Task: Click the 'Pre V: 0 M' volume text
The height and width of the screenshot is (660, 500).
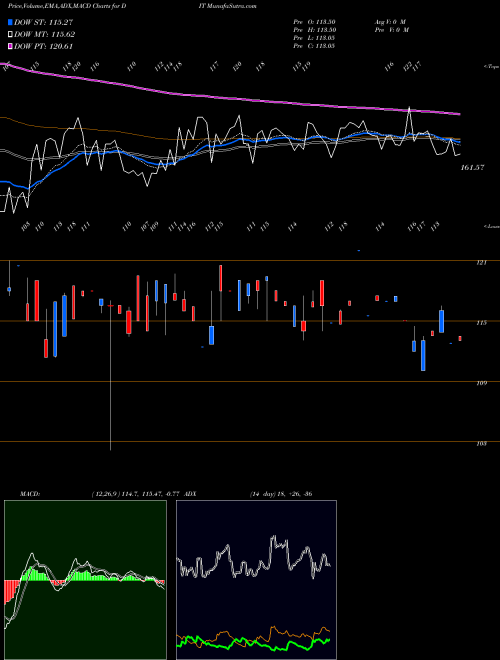Action: (x=391, y=30)
